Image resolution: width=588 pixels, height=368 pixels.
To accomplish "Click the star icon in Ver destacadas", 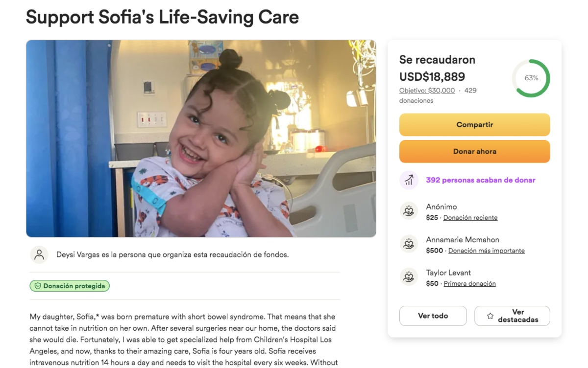I will point(490,316).
